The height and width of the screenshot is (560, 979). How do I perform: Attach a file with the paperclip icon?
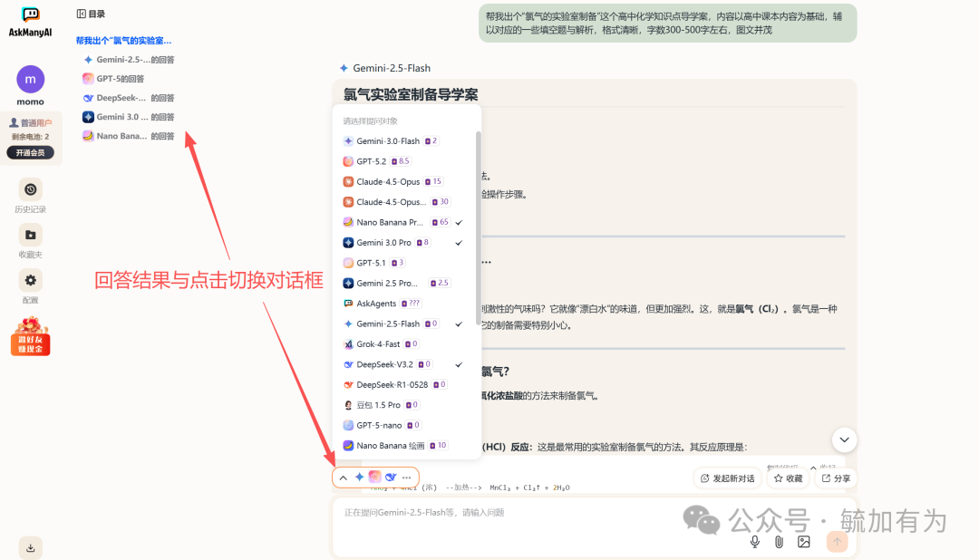779,541
